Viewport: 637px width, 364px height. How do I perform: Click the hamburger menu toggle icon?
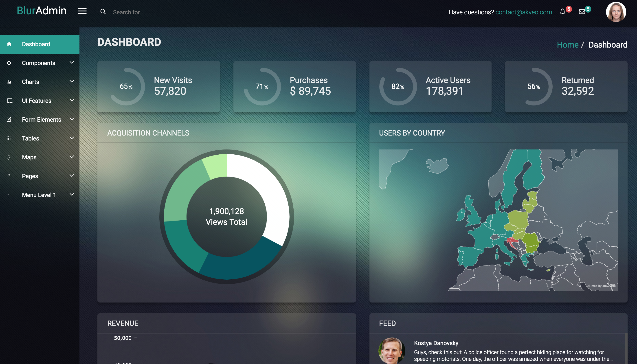(x=82, y=11)
